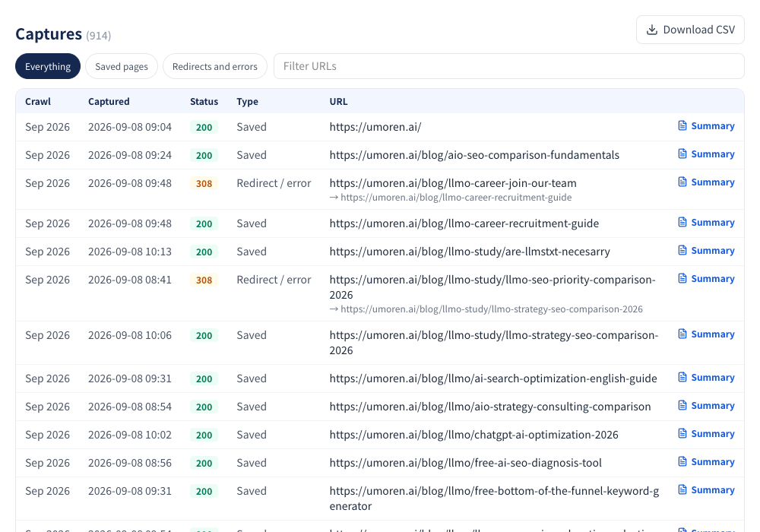
Task: Click captured time 2026-09-08 08:41
Action: click(x=130, y=280)
